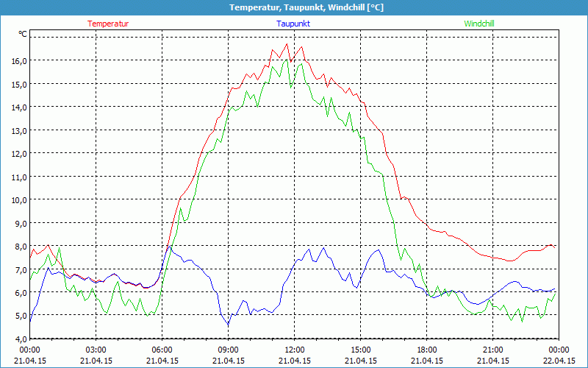
Task: Click the 18:00 time axis label
Action: tap(426, 350)
